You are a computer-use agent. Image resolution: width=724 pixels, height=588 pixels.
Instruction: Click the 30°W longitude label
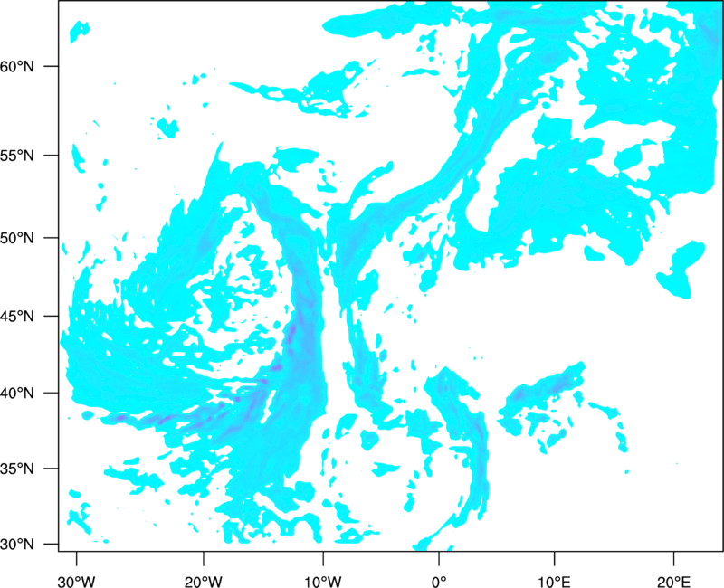click(x=77, y=582)
